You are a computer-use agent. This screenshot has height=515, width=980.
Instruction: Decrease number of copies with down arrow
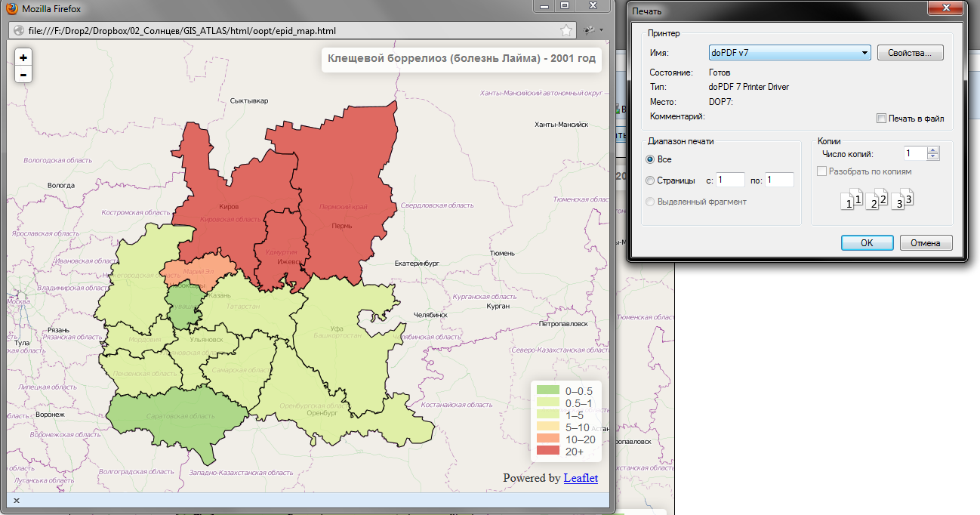click(933, 156)
